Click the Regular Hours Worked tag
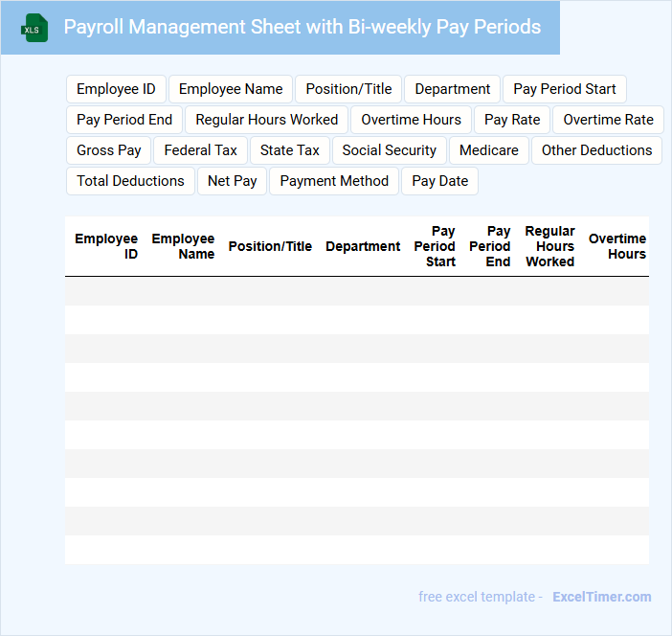 [267, 120]
